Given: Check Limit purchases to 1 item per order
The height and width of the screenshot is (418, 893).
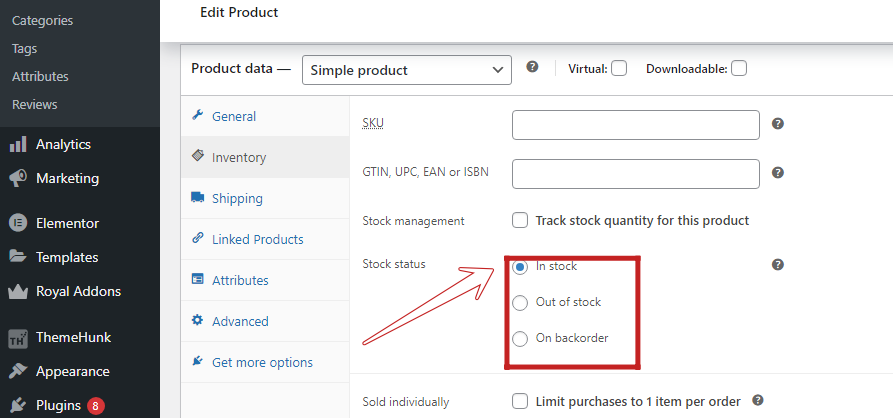Looking at the screenshot, I should 520,401.
